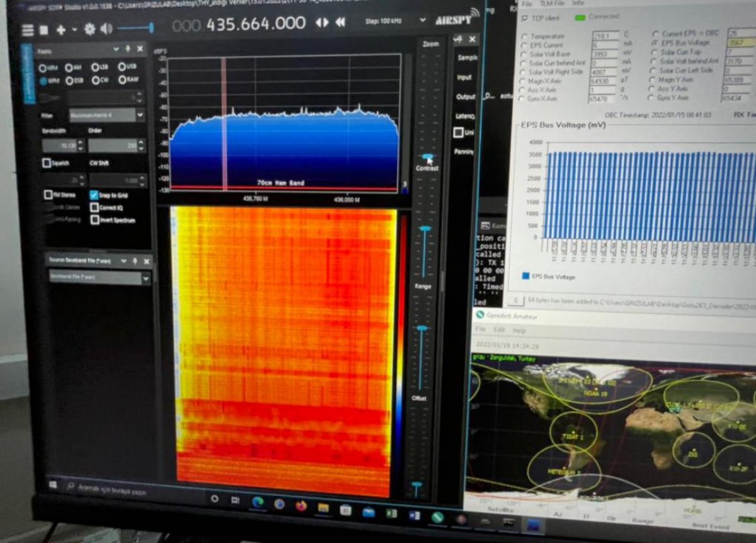756x543 pixels.
Task: Select the AM demodulation mode
Action: [69, 67]
